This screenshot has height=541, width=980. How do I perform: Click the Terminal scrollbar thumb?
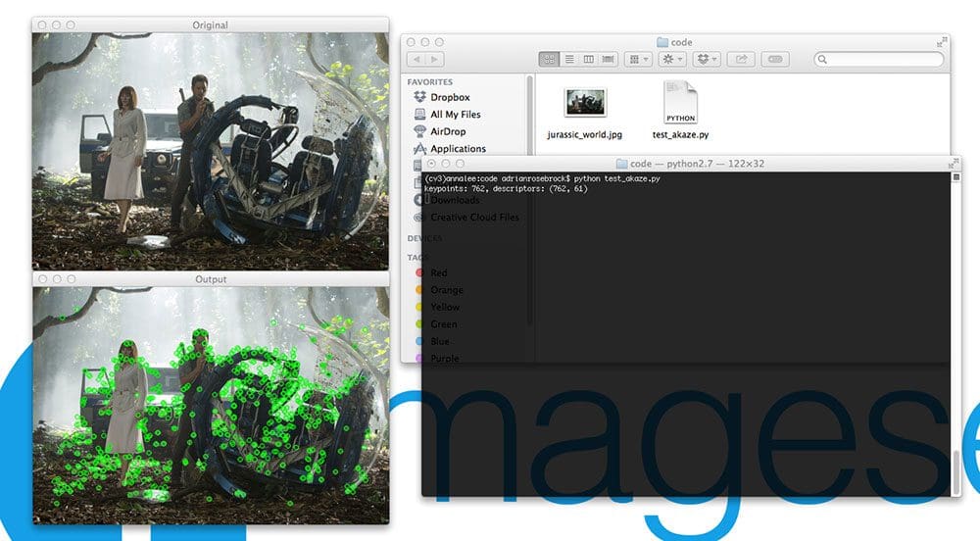[x=955, y=471]
